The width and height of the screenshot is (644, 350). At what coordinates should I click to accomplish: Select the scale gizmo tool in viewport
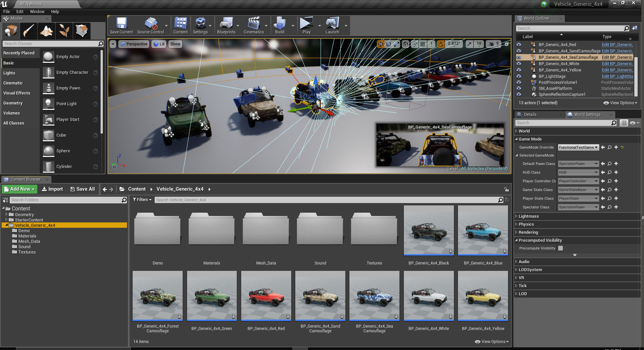click(396, 44)
